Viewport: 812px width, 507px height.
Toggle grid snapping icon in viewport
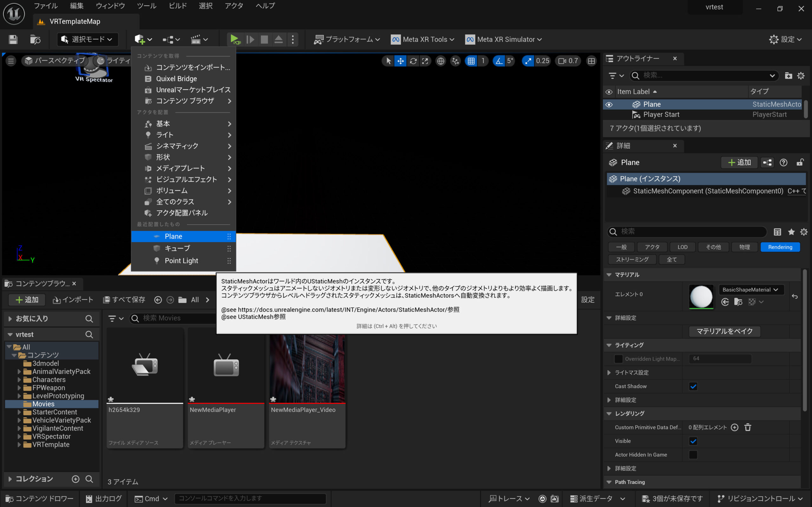pyautogui.click(x=471, y=61)
